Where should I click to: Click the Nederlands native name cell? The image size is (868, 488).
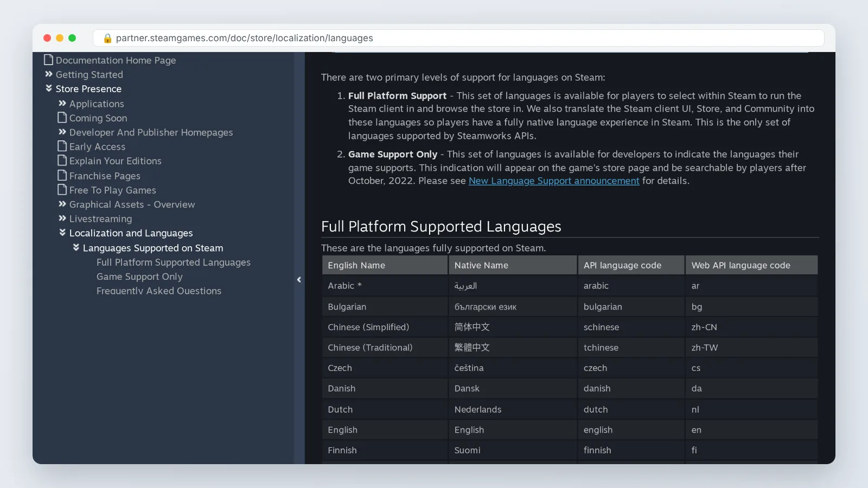tap(513, 410)
